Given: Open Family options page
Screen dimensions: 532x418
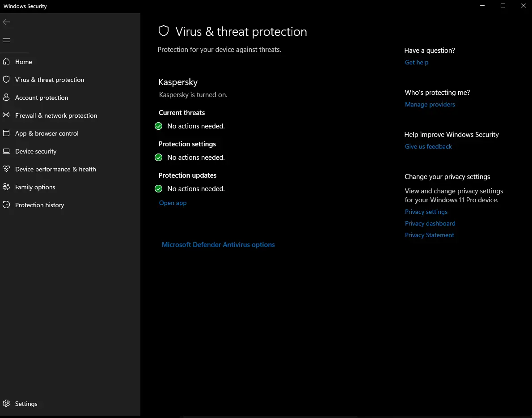Looking at the screenshot, I should click(x=35, y=187).
